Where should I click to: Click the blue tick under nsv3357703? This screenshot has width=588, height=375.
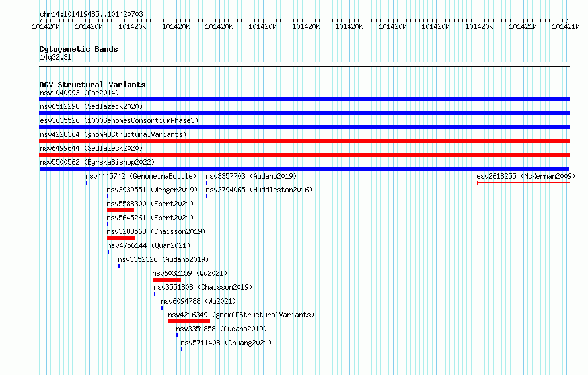[207, 183]
